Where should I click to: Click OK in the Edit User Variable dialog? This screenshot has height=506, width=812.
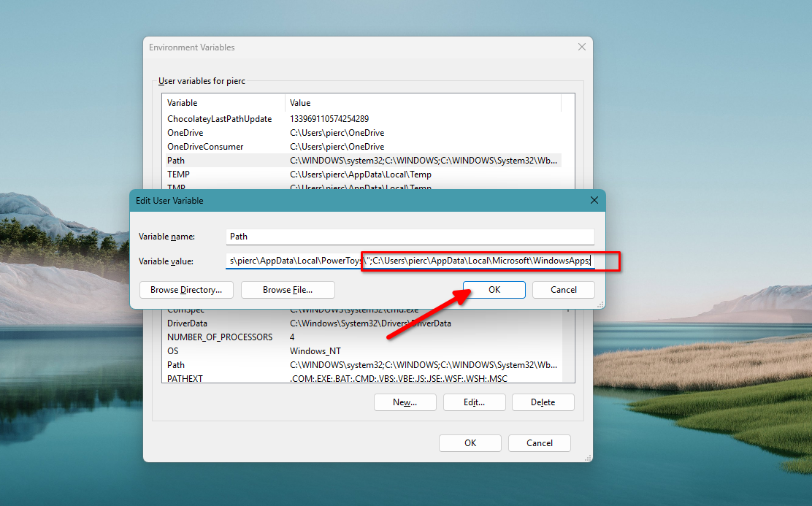pyautogui.click(x=494, y=289)
